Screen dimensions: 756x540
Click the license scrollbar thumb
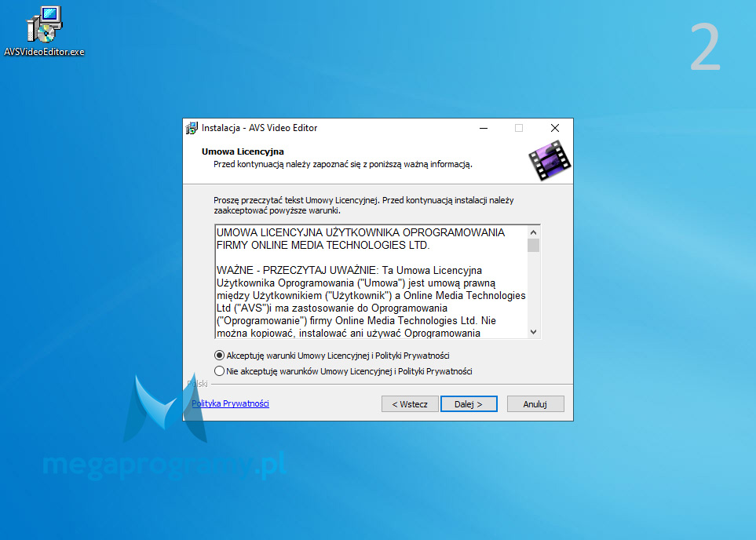(x=533, y=245)
